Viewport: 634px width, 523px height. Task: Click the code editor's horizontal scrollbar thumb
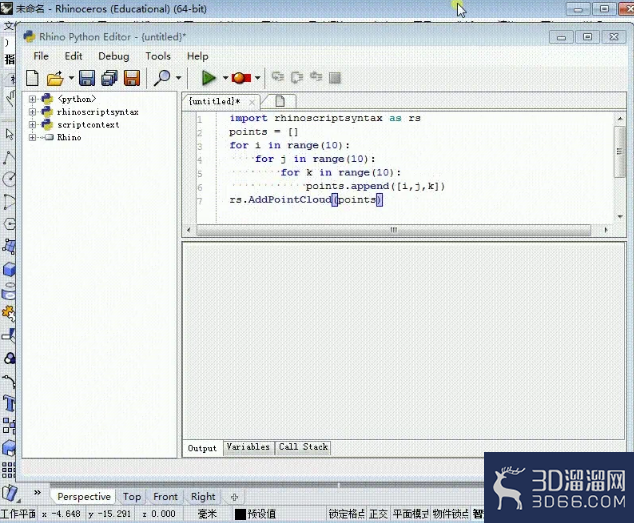[x=393, y=230]
